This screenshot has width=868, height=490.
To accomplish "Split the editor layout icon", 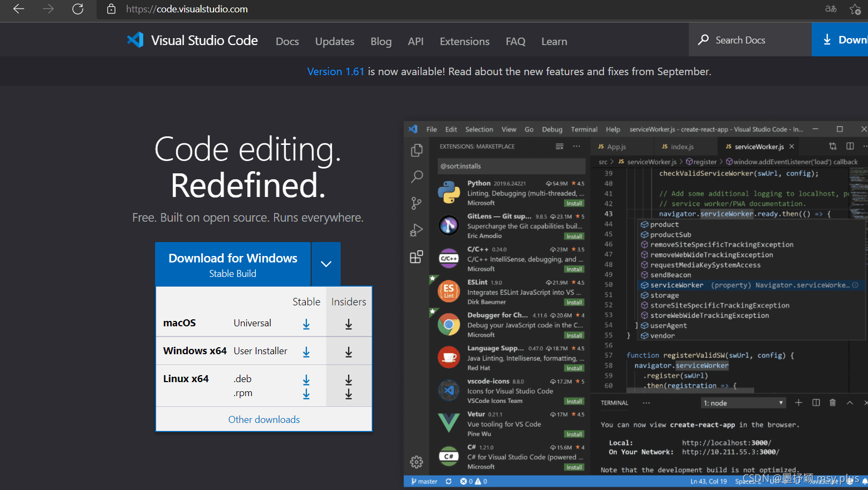I will (x=850, y=146).
